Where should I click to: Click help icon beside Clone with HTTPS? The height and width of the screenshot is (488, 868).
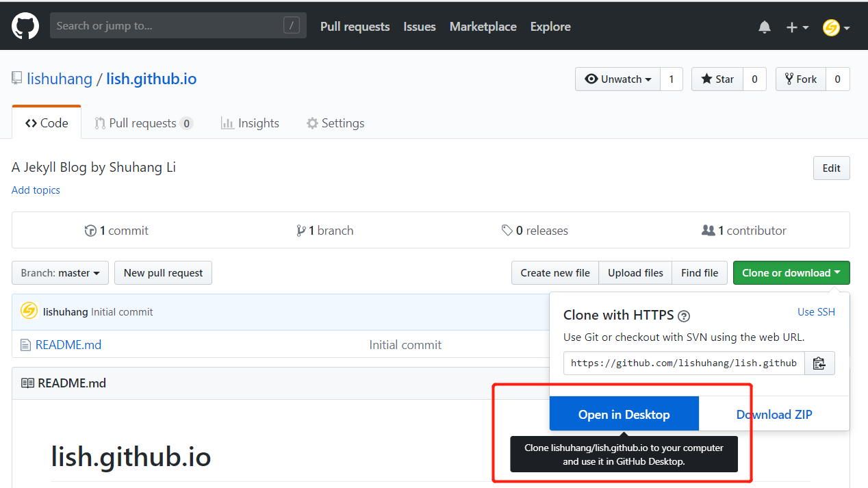[683, 316]
